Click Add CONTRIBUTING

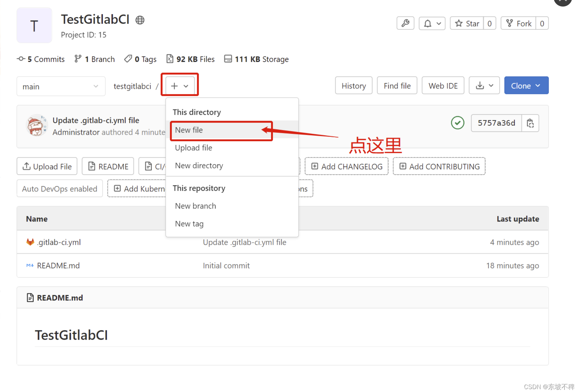click(439, 166)
